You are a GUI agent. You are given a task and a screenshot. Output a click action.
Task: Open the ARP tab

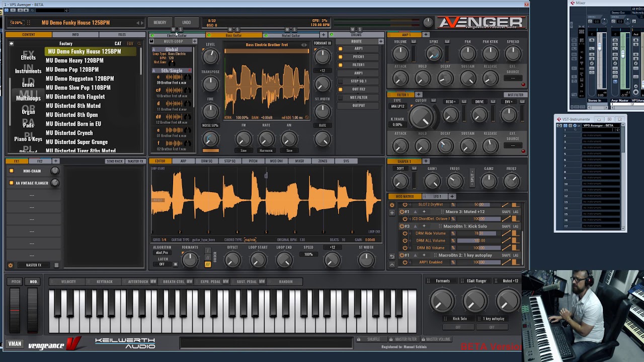(183, 161)
